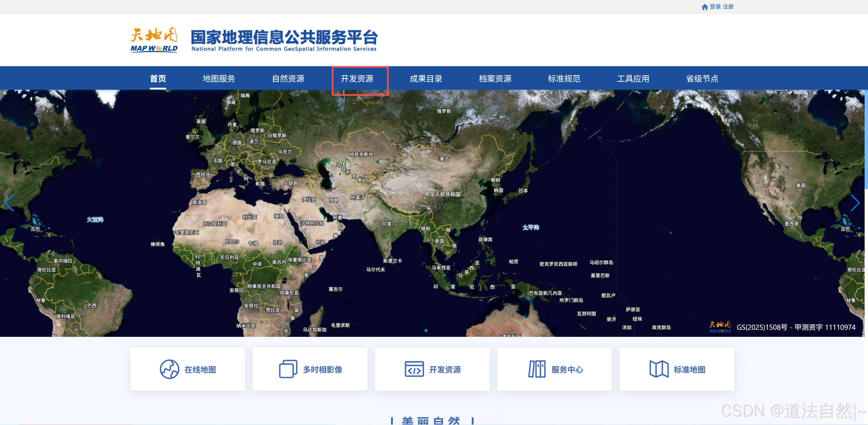
Task: Expand the 省级节点 menu item
Action: click(702, 78)
